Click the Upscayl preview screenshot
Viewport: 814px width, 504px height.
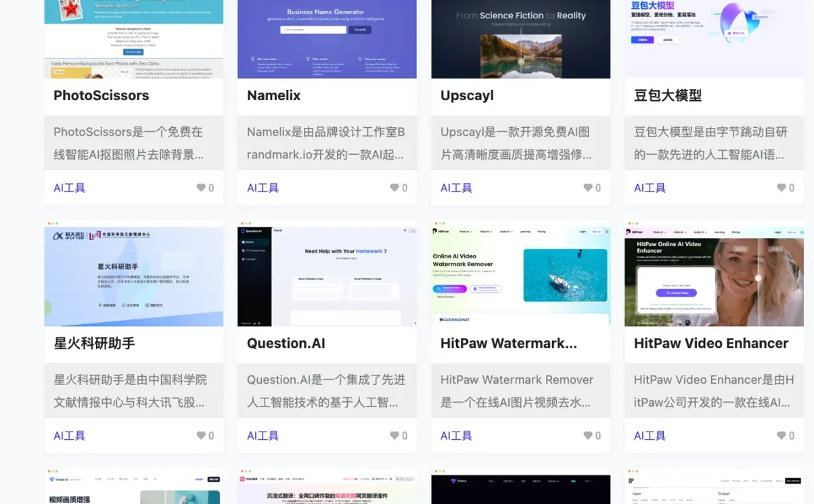coord(520,39)
